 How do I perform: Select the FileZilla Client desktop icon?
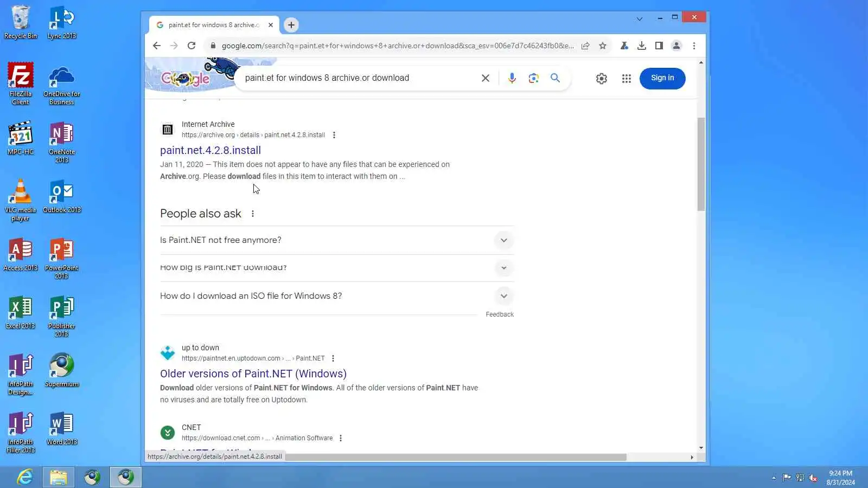click(x=21, y=83)
